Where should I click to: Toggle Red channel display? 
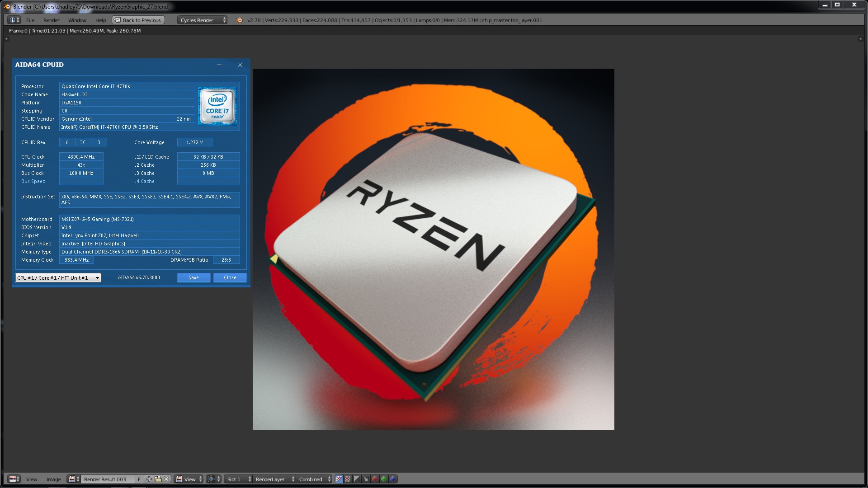tap(375, 479)
